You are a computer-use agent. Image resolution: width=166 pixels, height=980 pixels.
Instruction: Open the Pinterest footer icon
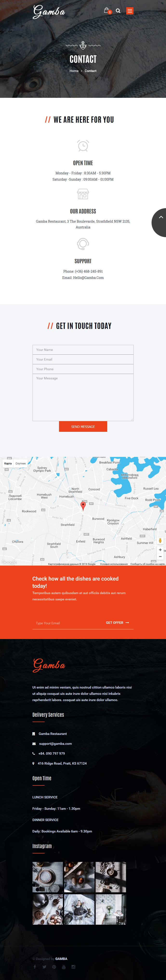[x=54, y=967]
